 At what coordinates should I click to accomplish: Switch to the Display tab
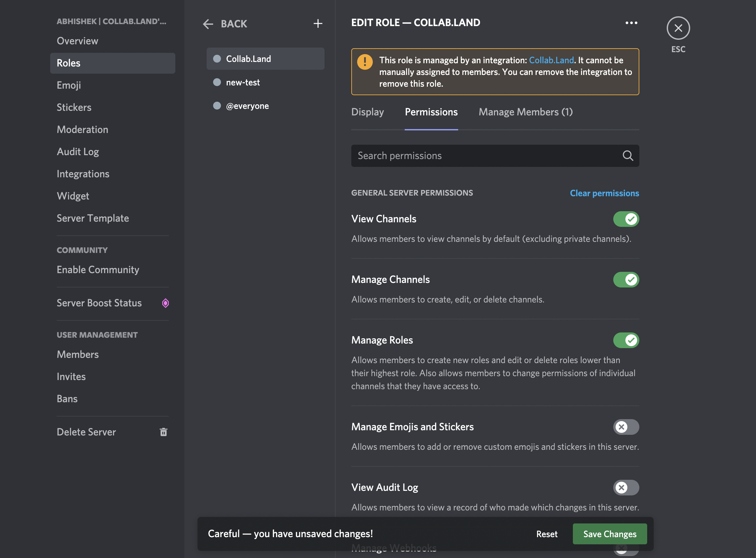pos(367,112)
